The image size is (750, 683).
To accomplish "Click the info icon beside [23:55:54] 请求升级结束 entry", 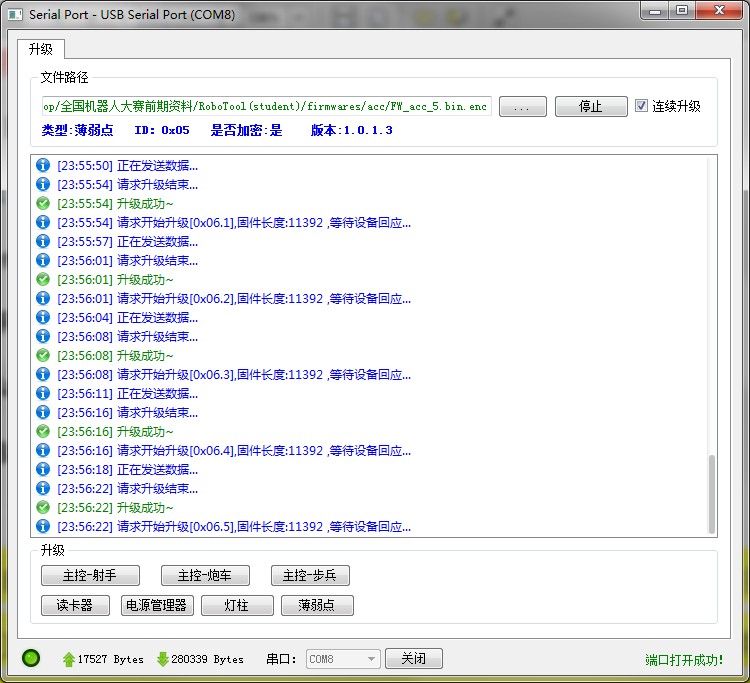I will (43, 184).
